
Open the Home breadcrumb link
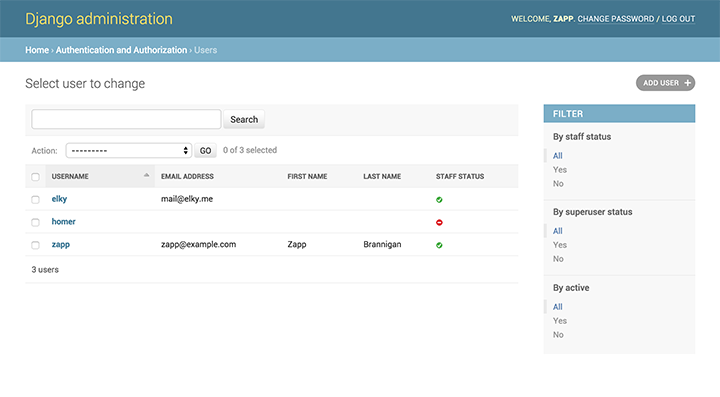coord(37,50)
